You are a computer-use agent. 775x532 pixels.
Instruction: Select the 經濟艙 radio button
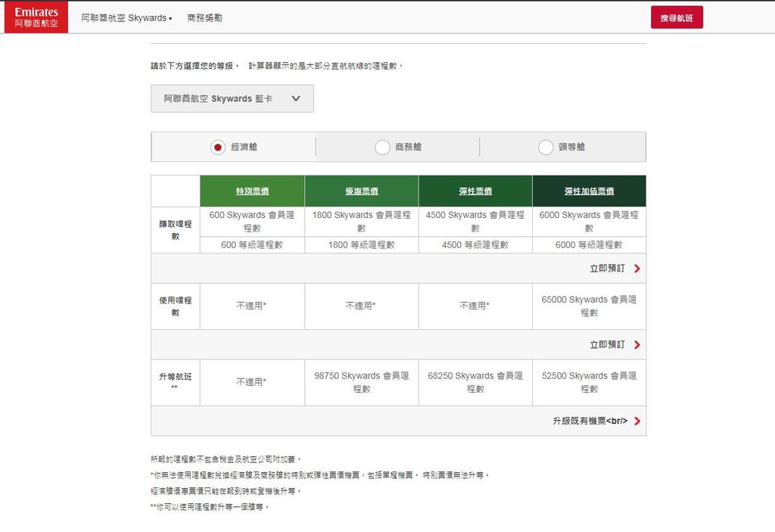point(217,147)
